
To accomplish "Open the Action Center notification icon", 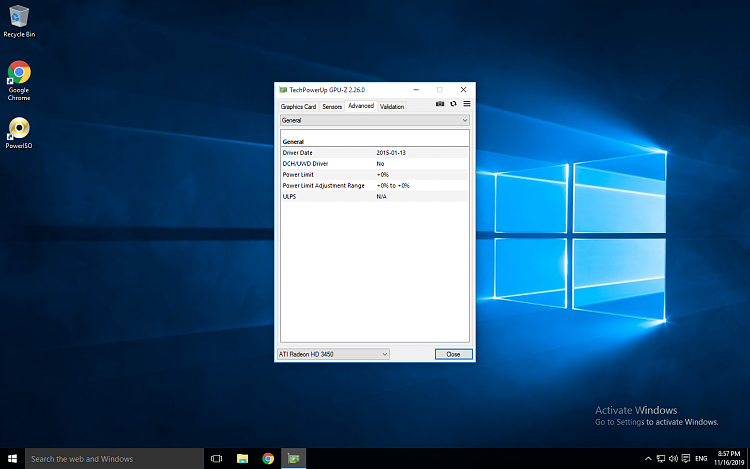I will coord(686,458).
